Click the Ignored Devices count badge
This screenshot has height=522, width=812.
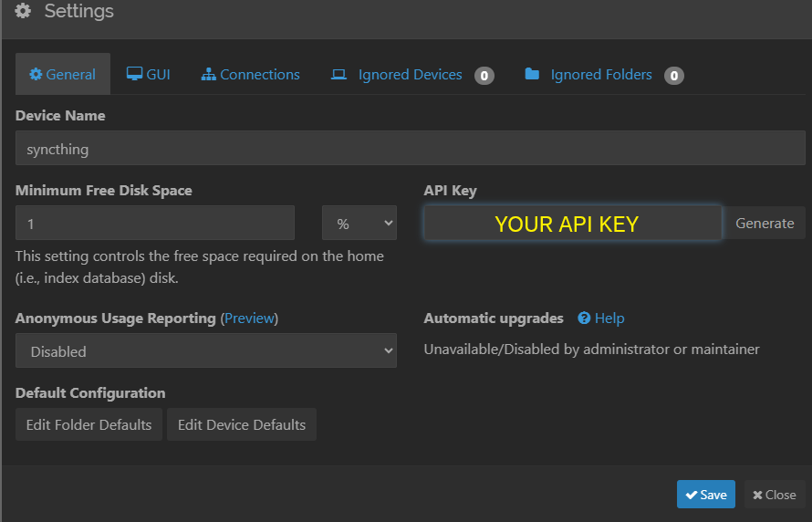(484, 76)
